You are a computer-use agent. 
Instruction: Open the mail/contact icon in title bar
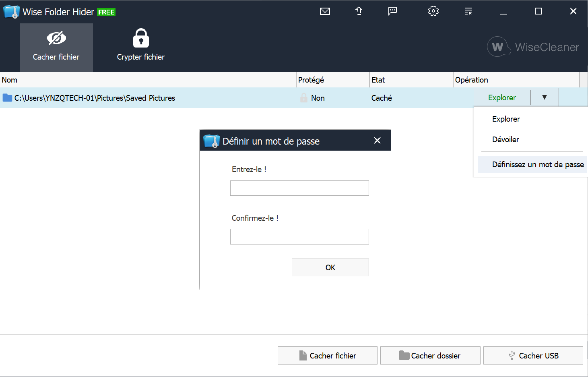(325, 11)
